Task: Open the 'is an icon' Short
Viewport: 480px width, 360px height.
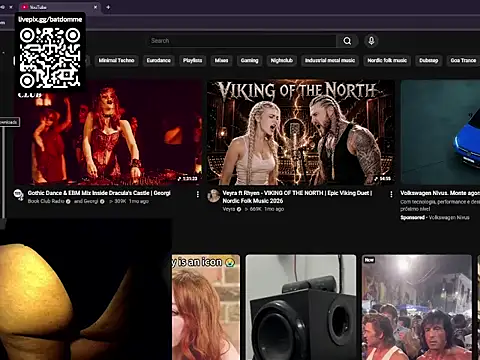Action: click(206, 307)
